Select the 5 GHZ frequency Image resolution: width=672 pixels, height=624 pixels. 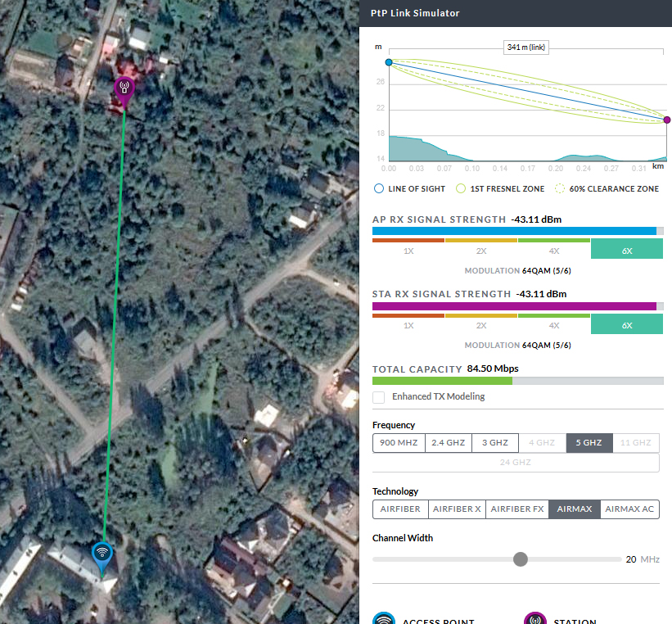click(x=589, y=442)
